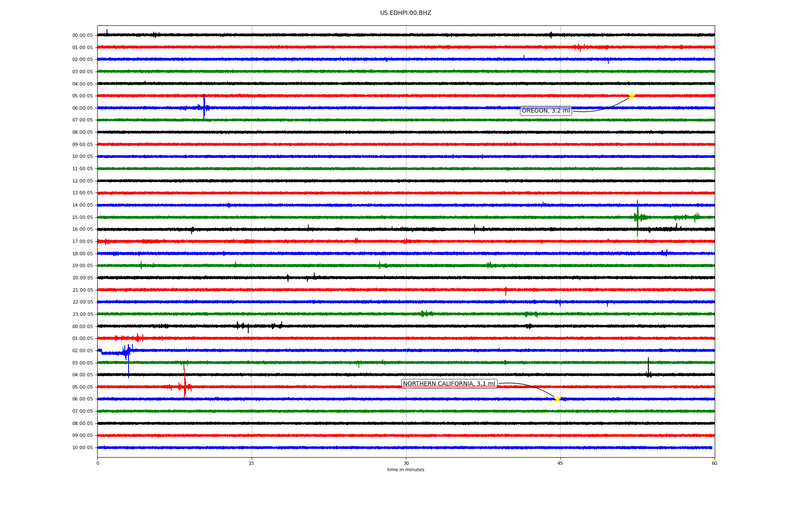
Task: Click the first 00:00:05 row label at top
Action: pos(82,36)
